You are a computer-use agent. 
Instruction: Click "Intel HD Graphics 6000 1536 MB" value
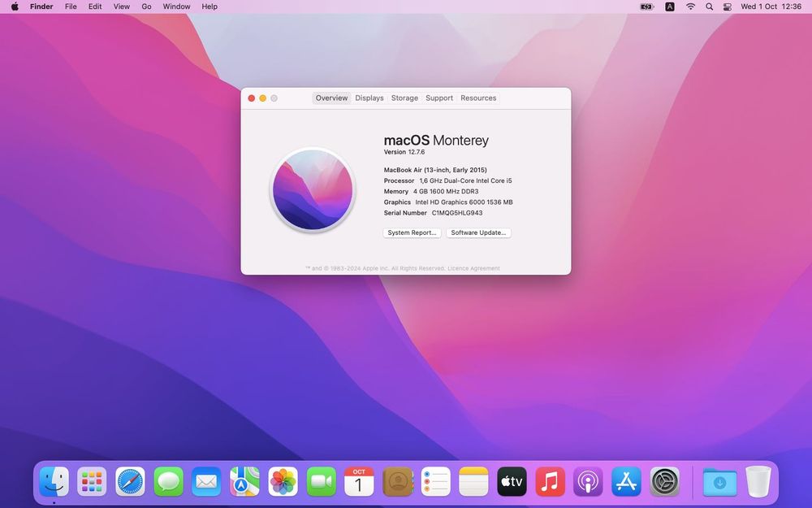click(464, 202)
